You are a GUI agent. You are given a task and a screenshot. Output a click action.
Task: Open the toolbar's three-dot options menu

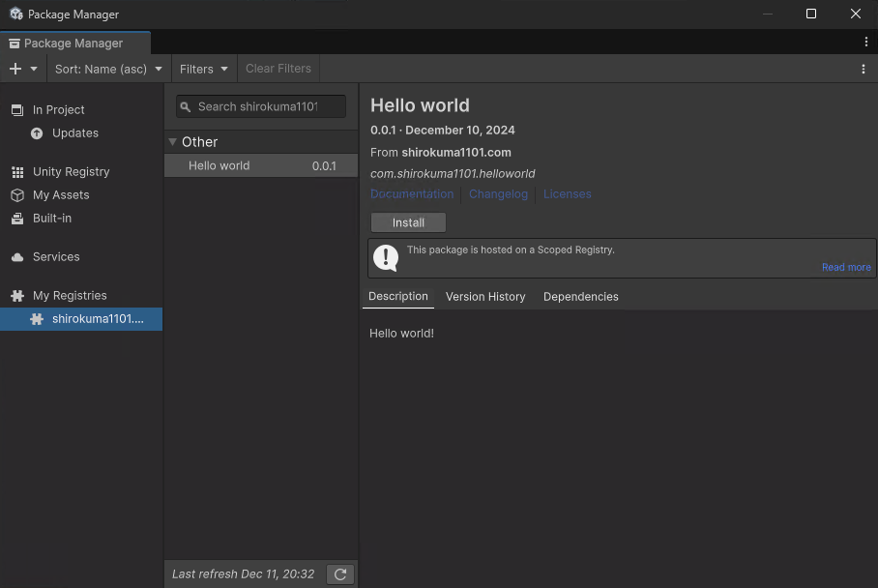863,69
